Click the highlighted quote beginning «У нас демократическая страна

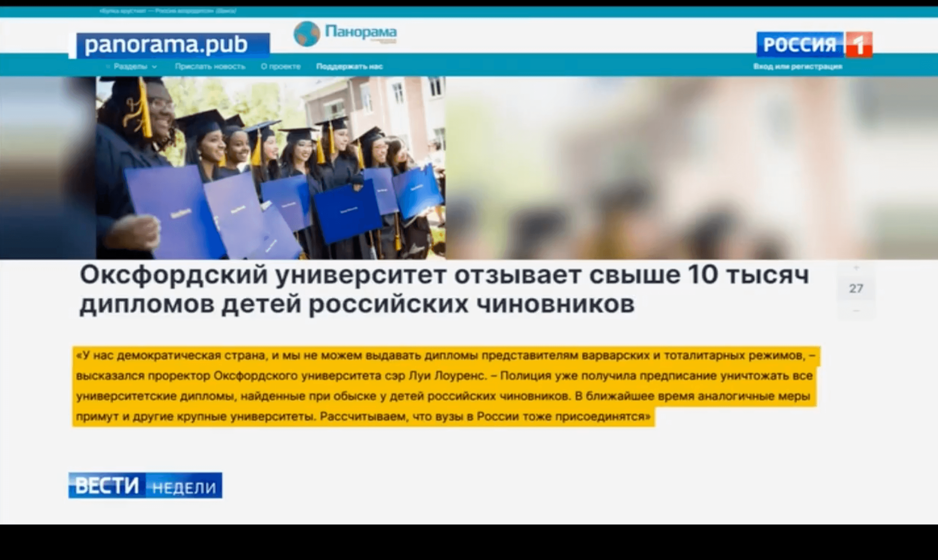pyautogui.click(x=446, y=386)
